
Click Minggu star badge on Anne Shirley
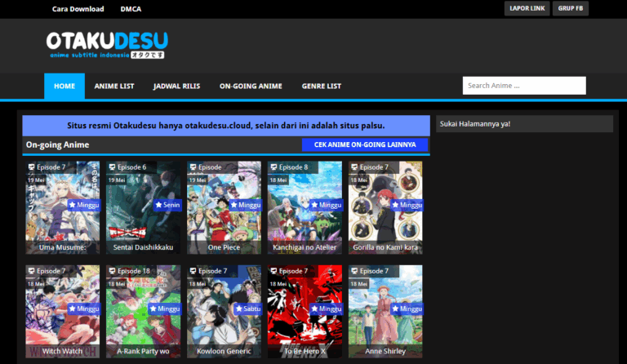click(x=407, y=309)
